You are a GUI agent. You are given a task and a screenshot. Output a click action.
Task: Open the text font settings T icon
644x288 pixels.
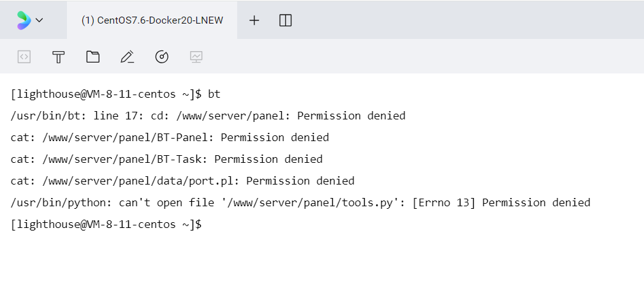click(x=59, y=57)
